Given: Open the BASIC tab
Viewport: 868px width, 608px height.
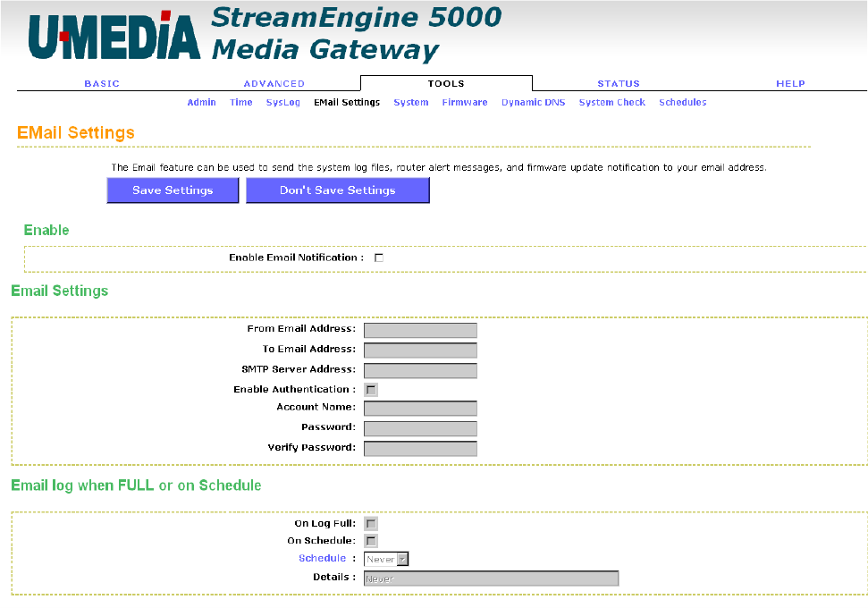Looking at the screenshot, I should (x=102, y=84).
